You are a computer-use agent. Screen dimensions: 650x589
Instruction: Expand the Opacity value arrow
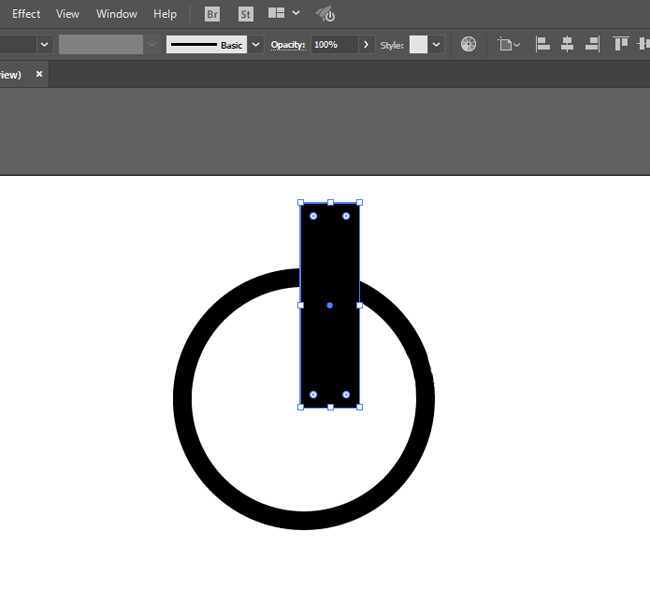click(x=366, y=45)
